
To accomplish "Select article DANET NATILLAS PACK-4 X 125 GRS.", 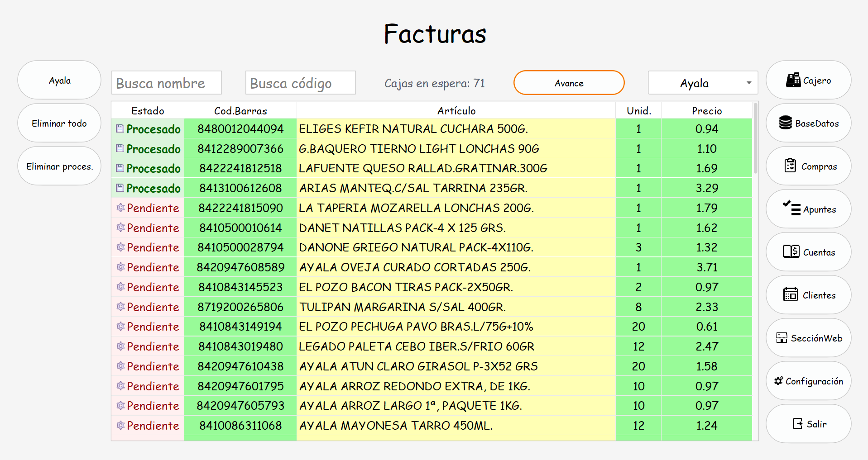I will coord(456,228).
